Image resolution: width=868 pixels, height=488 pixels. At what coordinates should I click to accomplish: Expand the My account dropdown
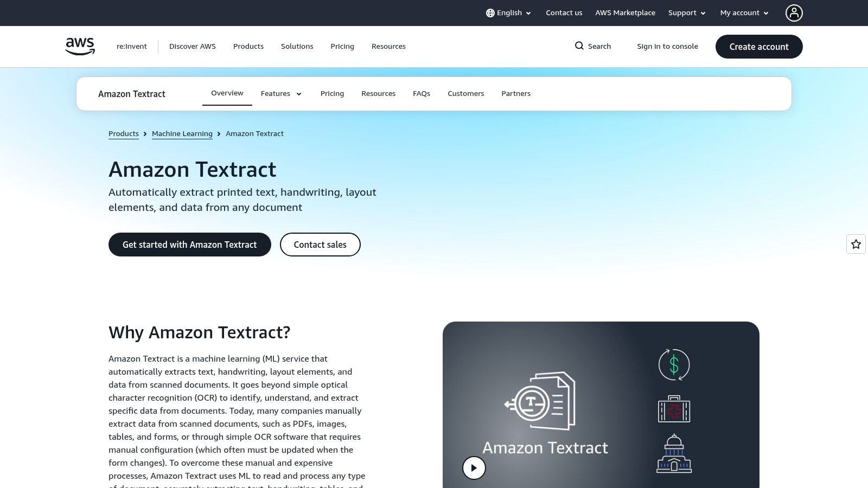pyautogui.click(x=744, y=13)
